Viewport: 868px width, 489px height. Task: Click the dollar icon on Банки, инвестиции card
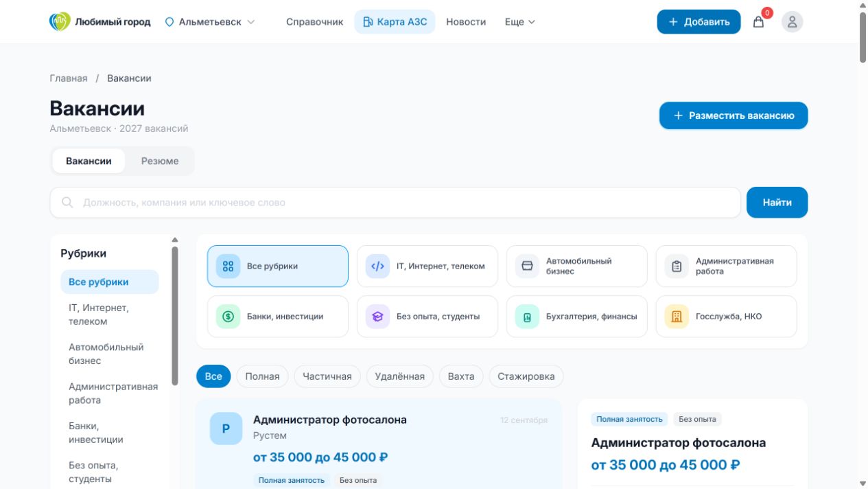pos(228,317)
